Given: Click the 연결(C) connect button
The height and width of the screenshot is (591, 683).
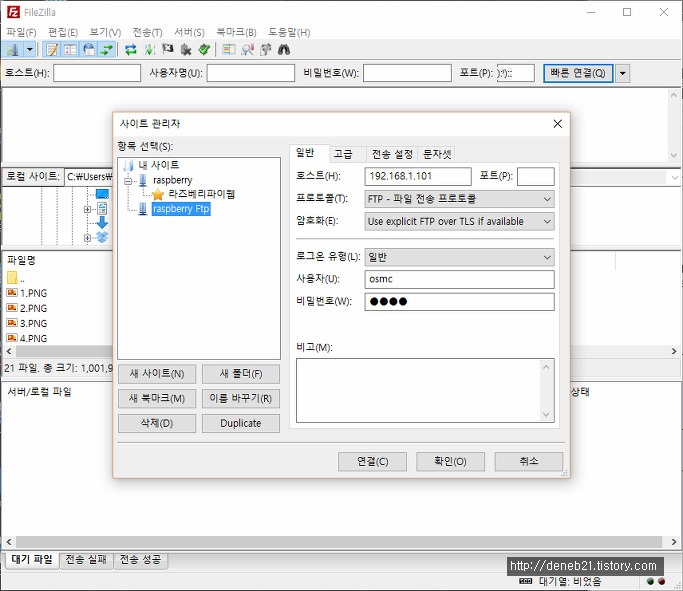Looking at the screenshot, I should [x=372, y=461].
